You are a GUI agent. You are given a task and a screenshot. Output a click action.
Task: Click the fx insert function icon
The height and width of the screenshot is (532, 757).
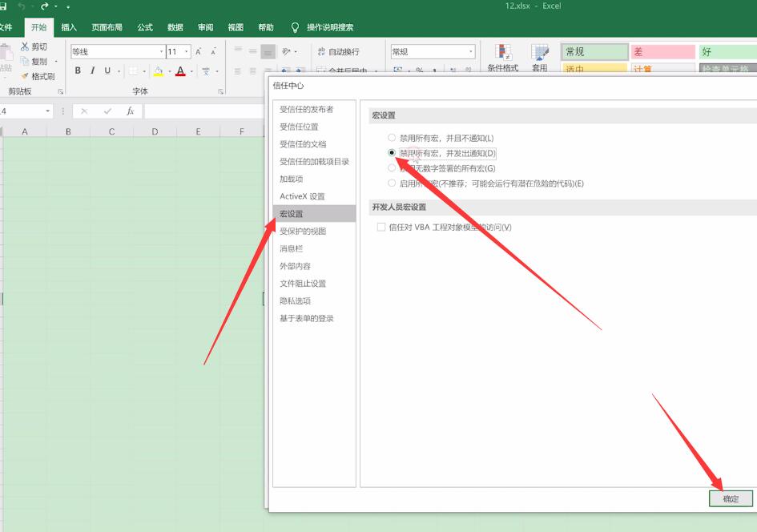(x=130, y=111)
